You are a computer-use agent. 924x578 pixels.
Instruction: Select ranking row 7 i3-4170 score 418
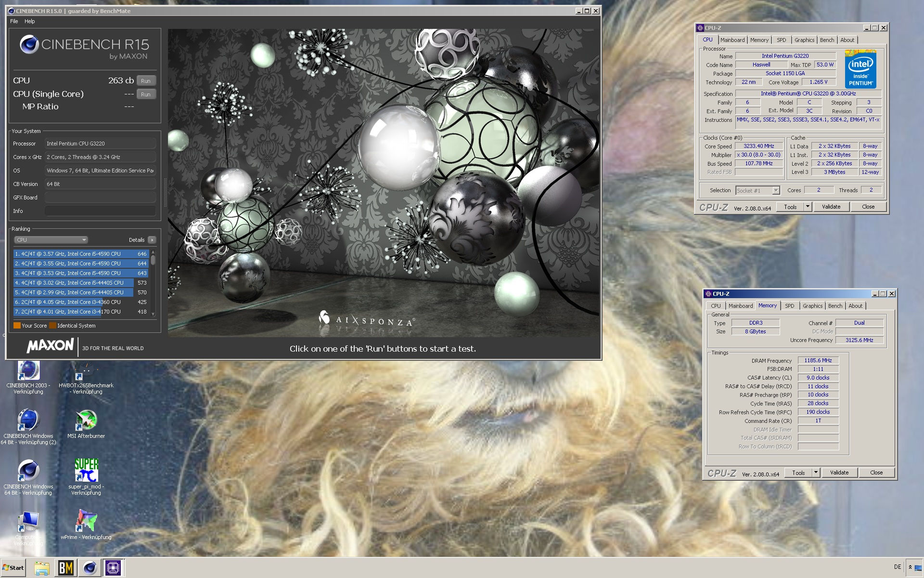tap(81, 312)
